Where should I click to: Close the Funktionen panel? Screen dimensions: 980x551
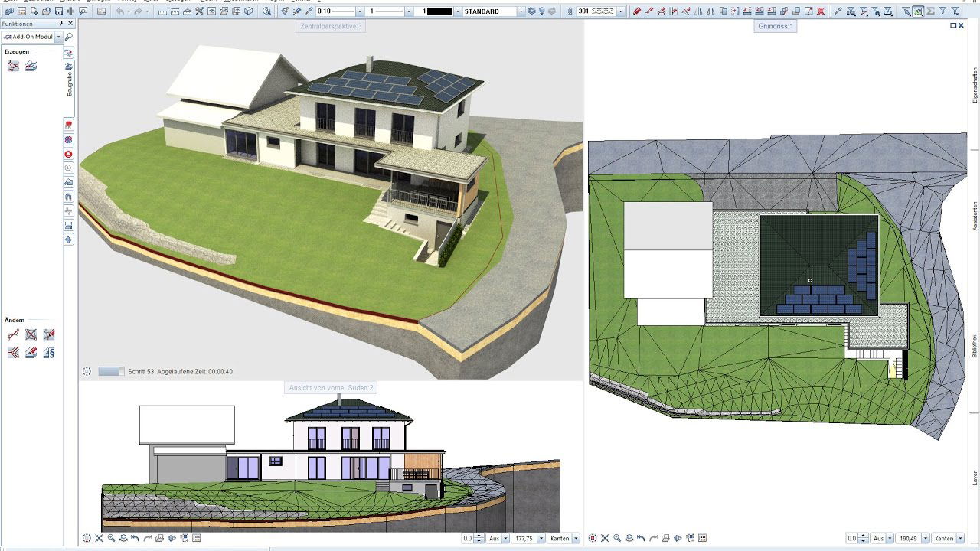[x=70, y=24]
